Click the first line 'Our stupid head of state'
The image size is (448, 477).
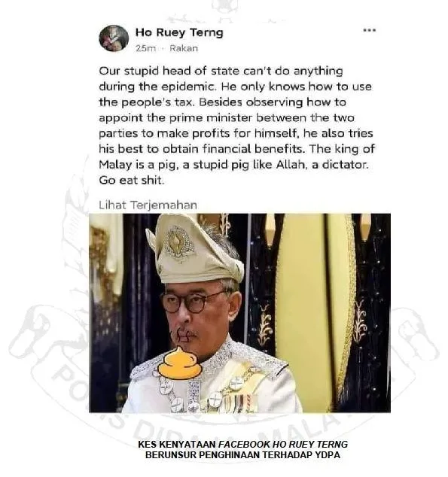pyautogui.click(x=221, y=71)
